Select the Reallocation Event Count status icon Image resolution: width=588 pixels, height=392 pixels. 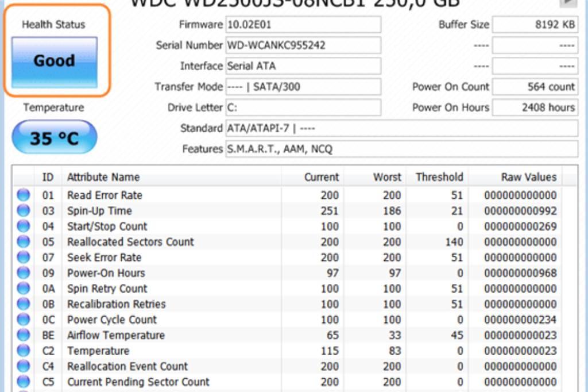click(24, 366)
